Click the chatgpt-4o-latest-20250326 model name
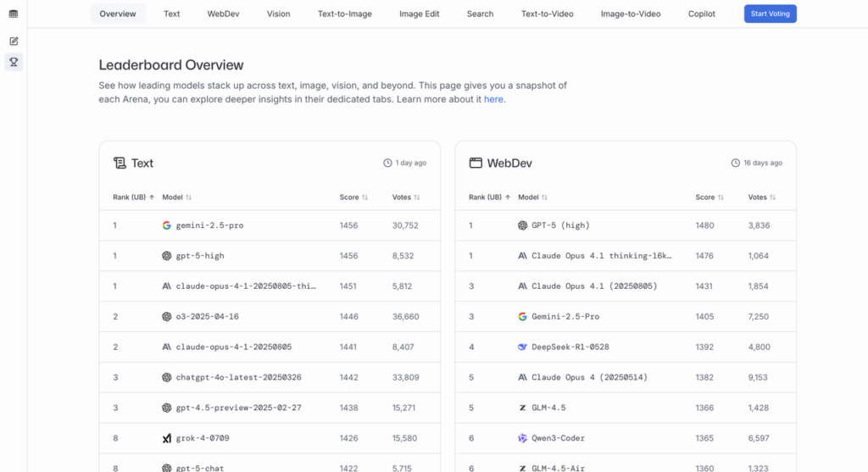Viewport: 868px width, 472px height. pos(238,377)
